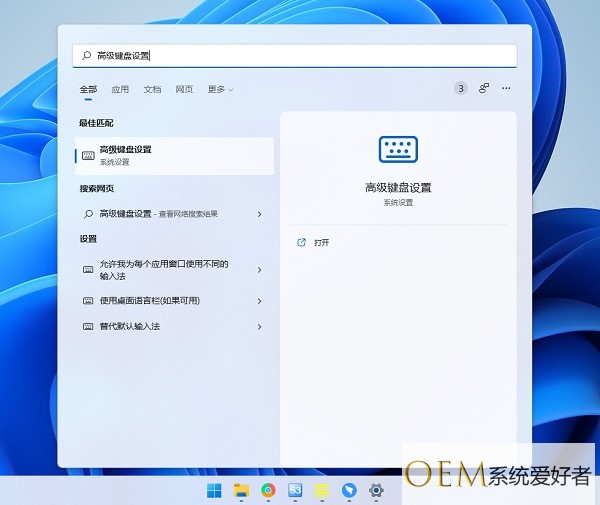This screenshot has width=600, height=505.
Task: Open the yellow sticky notes taskbar icon
Action: click(x=322, y=490)
